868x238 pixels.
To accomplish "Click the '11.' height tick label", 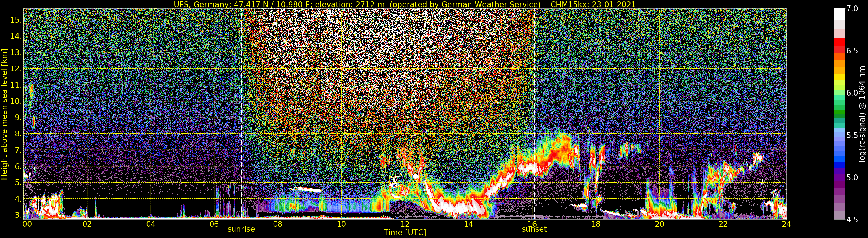I will (16, 85).
